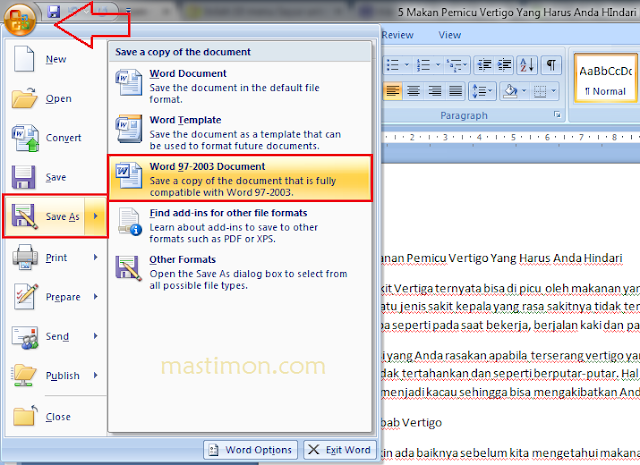Apply the Normal style thumbnail
This screenshot has height=465, width=640.
pos(606,78)
